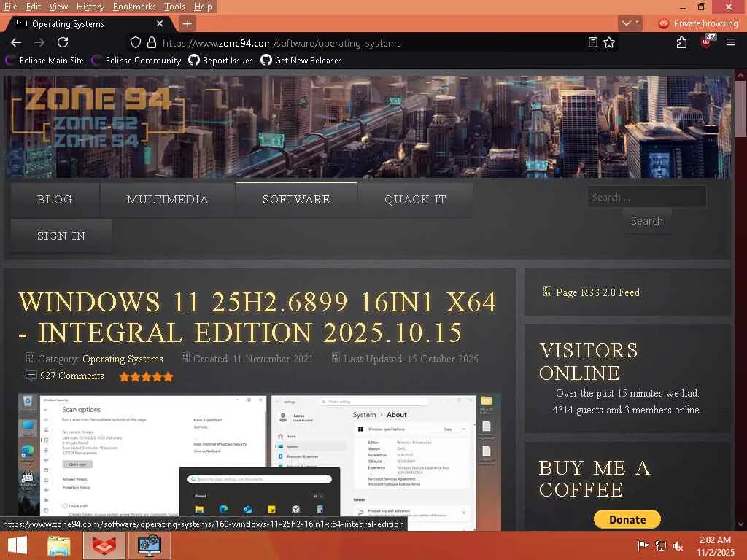The width and height of the screenshot is (747, 560).
Task: Click the URL address field
Action: [x=371, y=43]
